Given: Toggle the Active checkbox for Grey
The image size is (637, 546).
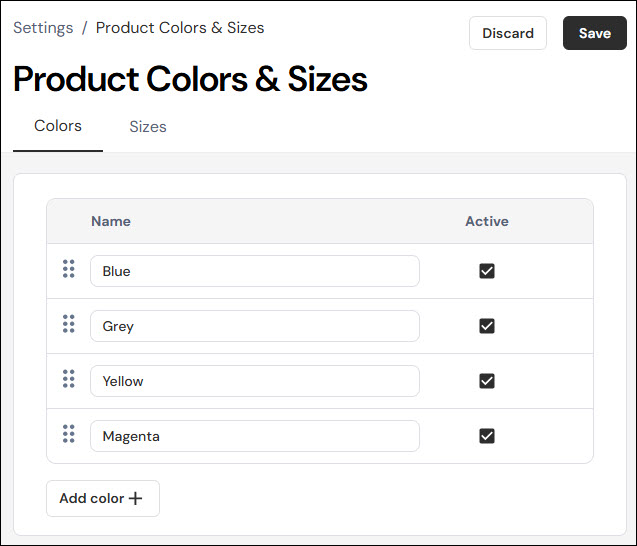Looking at the screenshot, I should click(487, 326).
